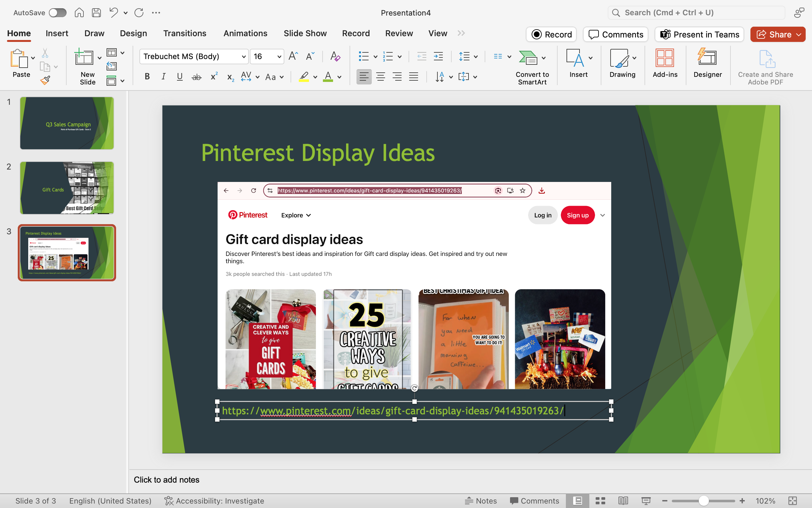Increase the indent level
This screenshot has width=812, height=508.
point(438,56)
